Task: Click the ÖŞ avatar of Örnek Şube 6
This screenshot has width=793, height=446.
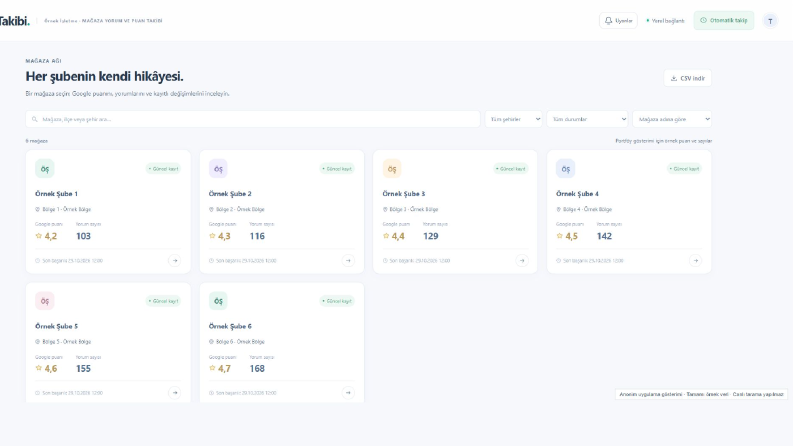Action: click(x=218, y=301)
